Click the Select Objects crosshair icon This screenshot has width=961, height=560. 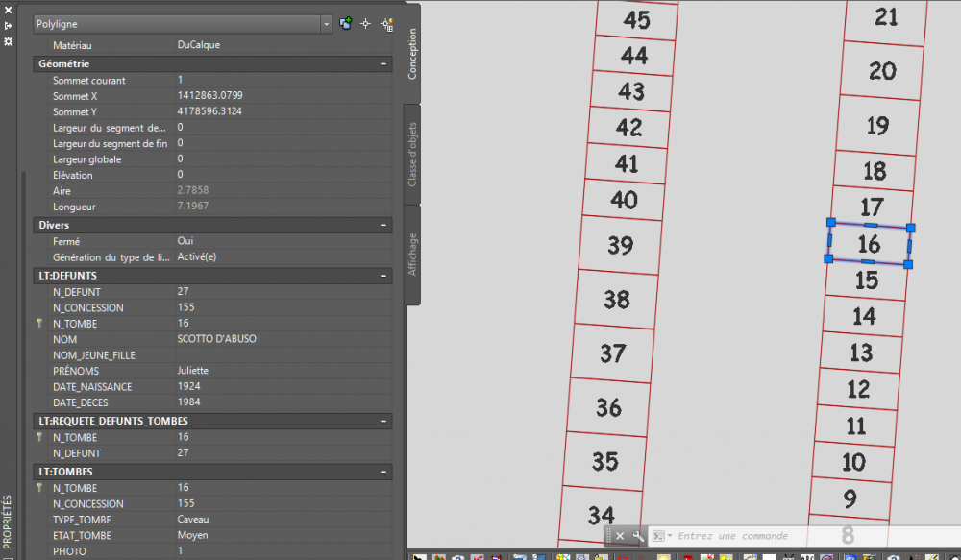pos(366,24)
